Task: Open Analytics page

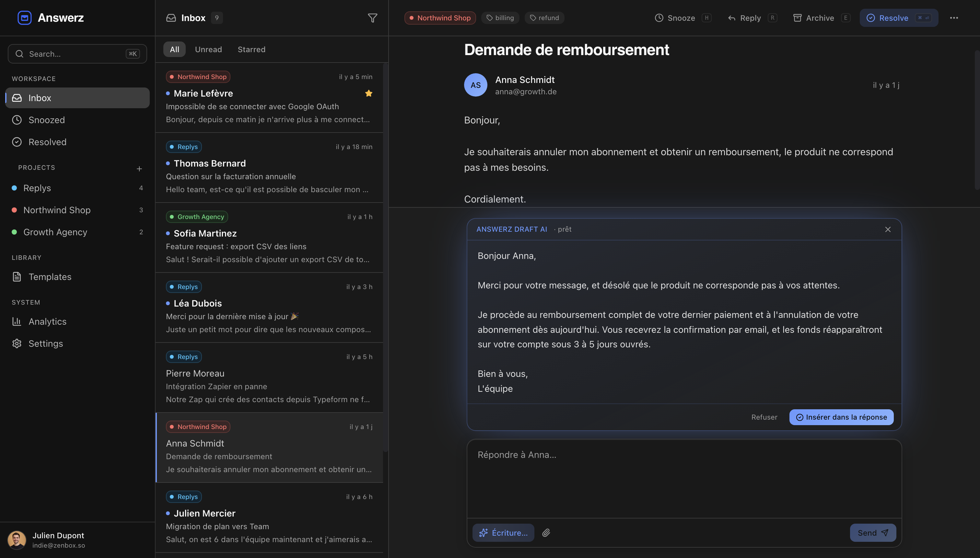Action: (77, 321)
